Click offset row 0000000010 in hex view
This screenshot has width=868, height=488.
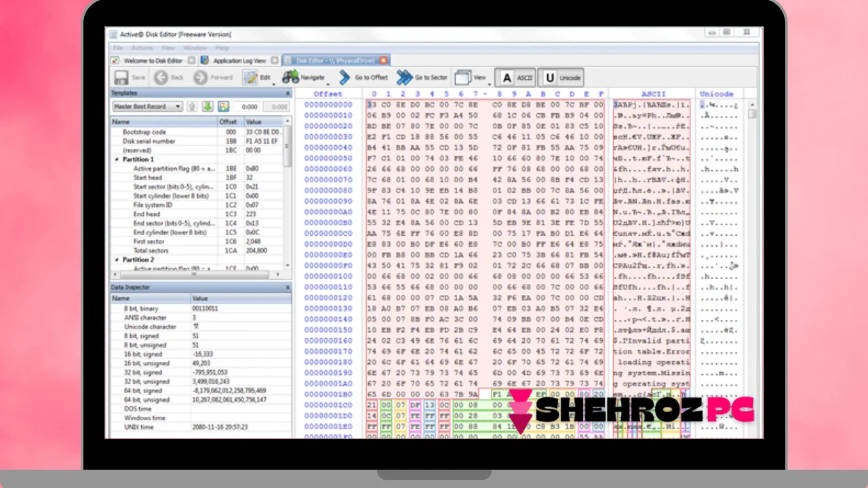(x=328, y=115)
